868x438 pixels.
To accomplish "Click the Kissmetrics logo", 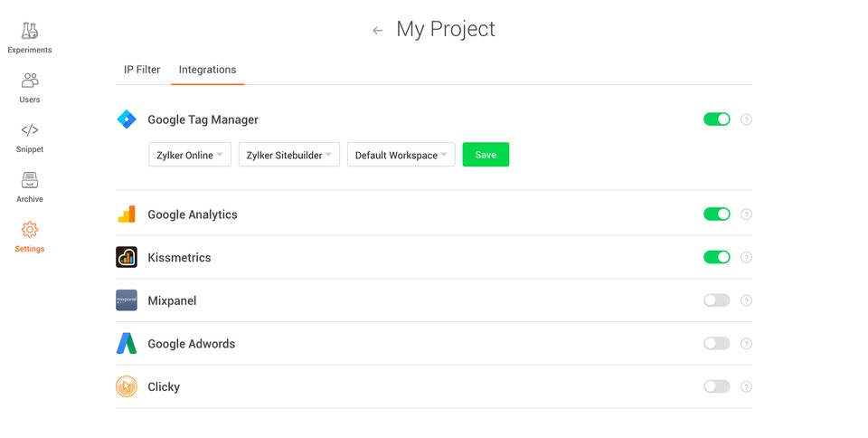I will click(127, 258).
